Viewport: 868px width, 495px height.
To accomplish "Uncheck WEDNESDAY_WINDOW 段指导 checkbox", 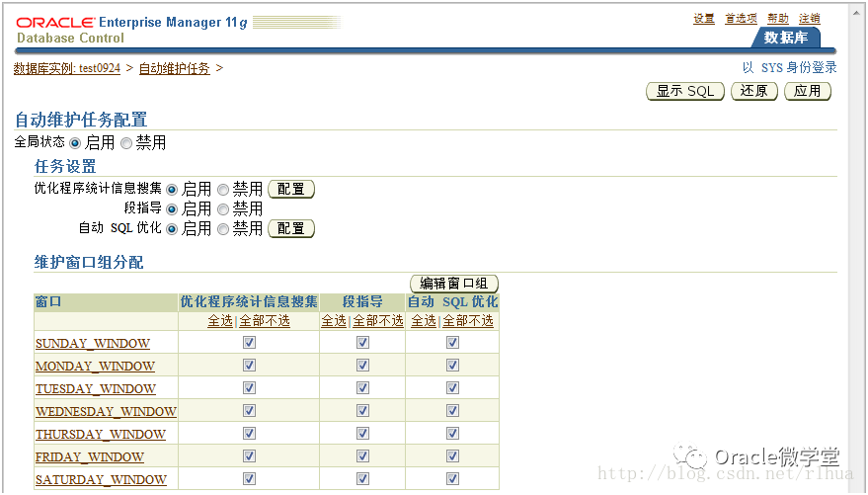I will pos(362,411).
